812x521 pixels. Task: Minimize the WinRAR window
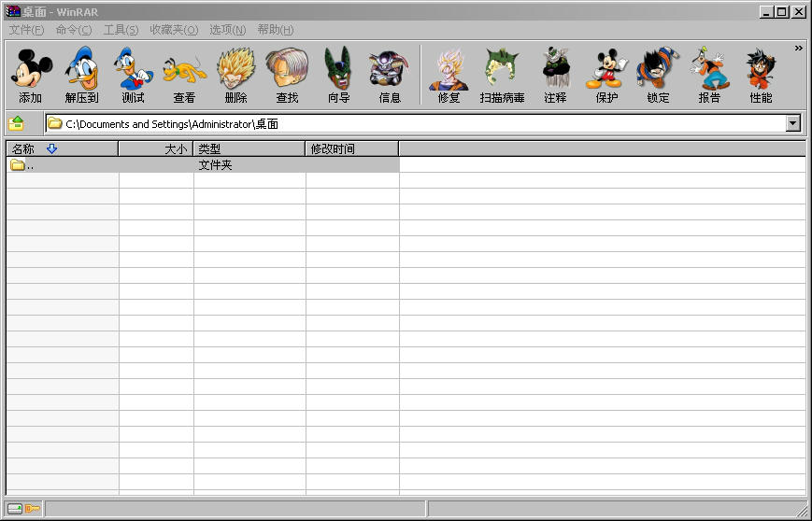pos(767,11)
